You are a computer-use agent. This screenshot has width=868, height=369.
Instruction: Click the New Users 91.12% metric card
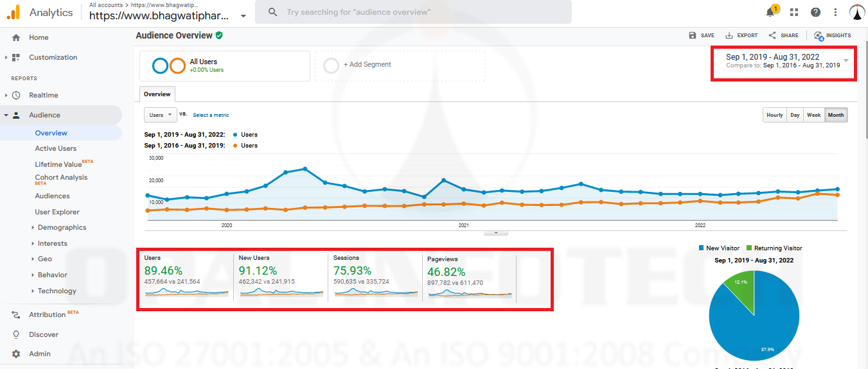coord(281,277)
